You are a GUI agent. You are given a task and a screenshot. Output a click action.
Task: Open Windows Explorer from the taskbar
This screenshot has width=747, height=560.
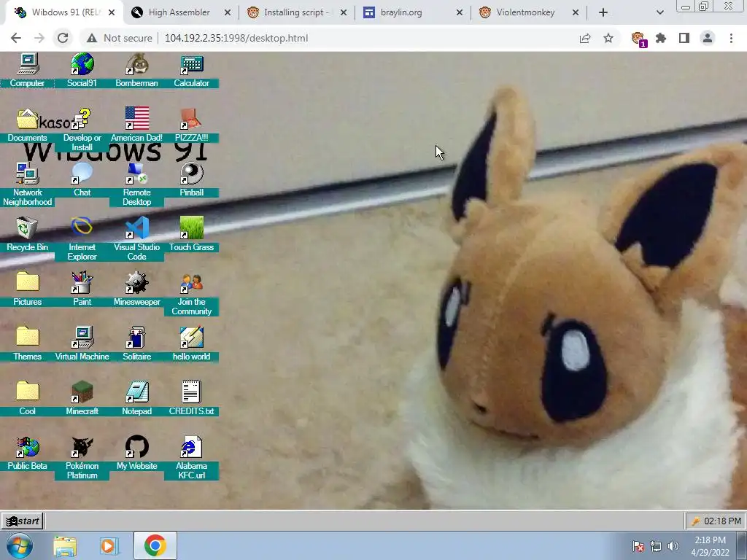coord(65,545)
